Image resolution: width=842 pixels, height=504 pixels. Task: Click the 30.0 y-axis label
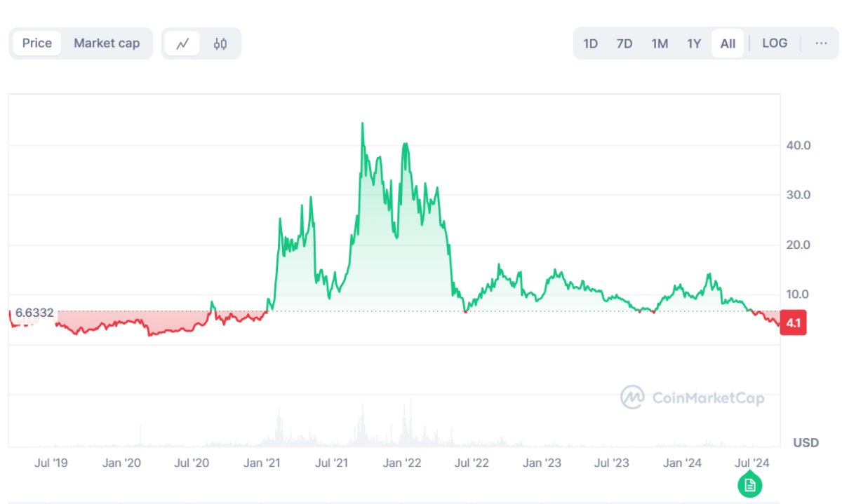[x=798, y=195]
